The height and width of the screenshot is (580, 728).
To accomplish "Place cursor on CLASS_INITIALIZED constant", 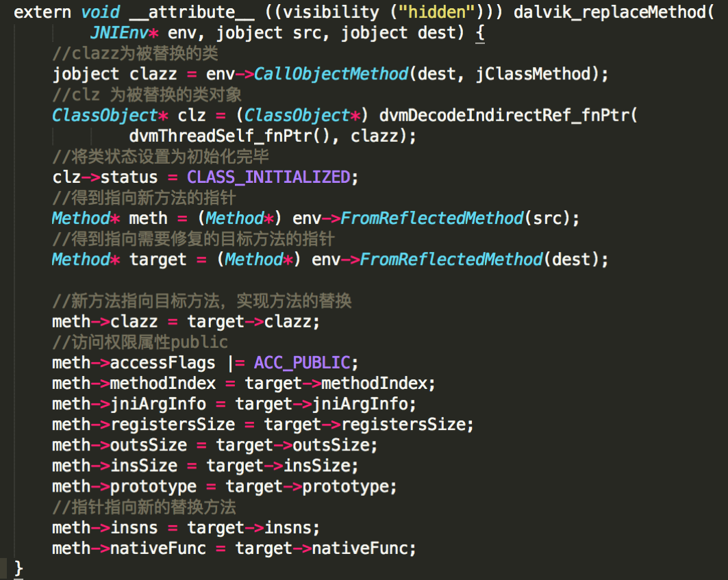I will click(x=268, y=177).
